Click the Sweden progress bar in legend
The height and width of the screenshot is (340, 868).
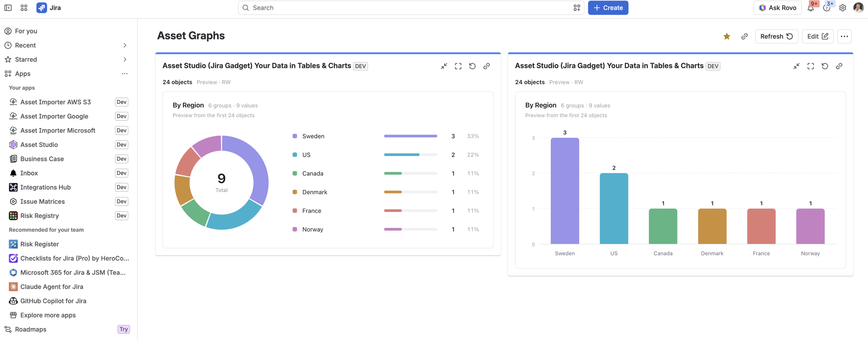(411, 136)
